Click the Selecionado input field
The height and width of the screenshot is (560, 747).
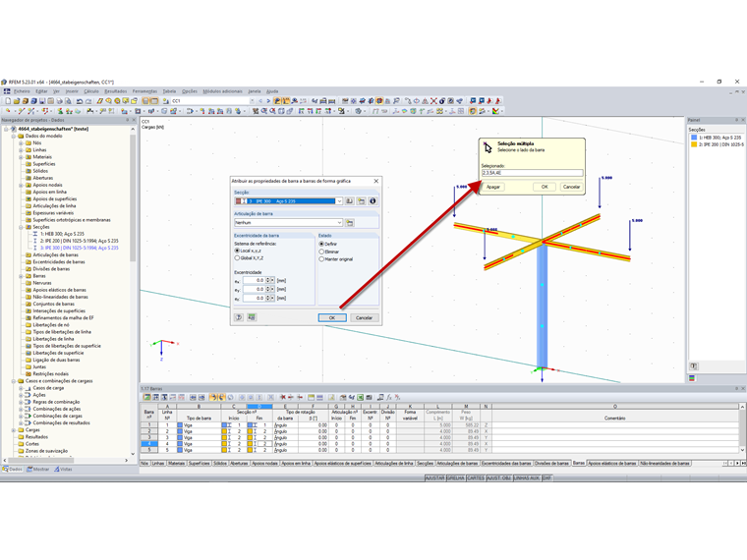[x=532, y=173]
